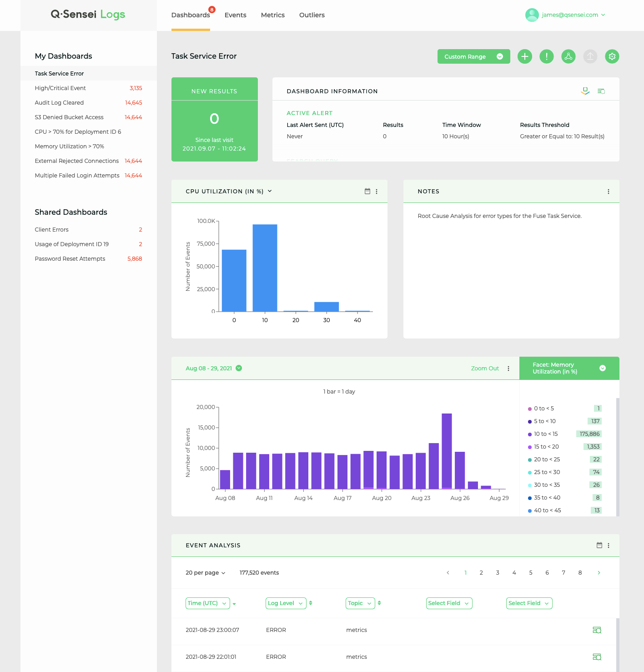This screenshot has width=644, height=672.
Task: Change the 20 per page setting
Action: (206, 573)
